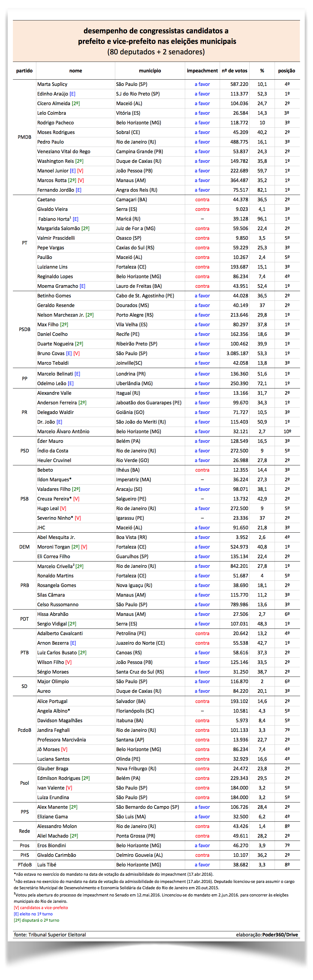Select the PcdoB party label
The image size is (313, 980).
(x=24, y=730)
